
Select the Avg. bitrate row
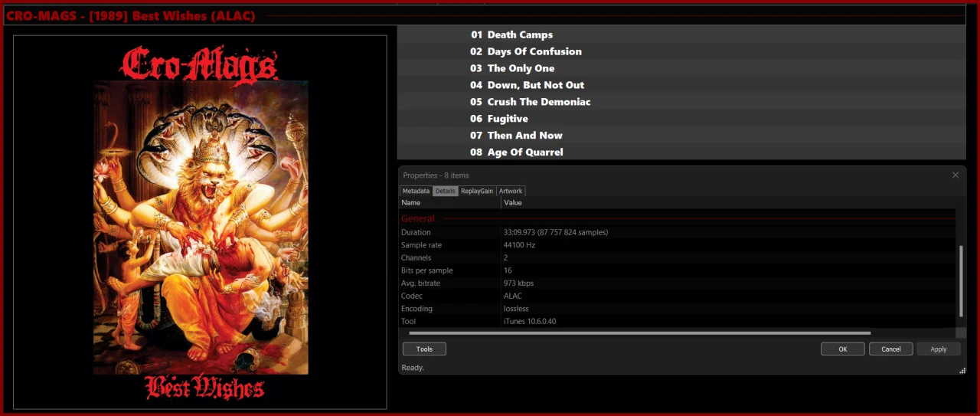(x=678, y=283)
